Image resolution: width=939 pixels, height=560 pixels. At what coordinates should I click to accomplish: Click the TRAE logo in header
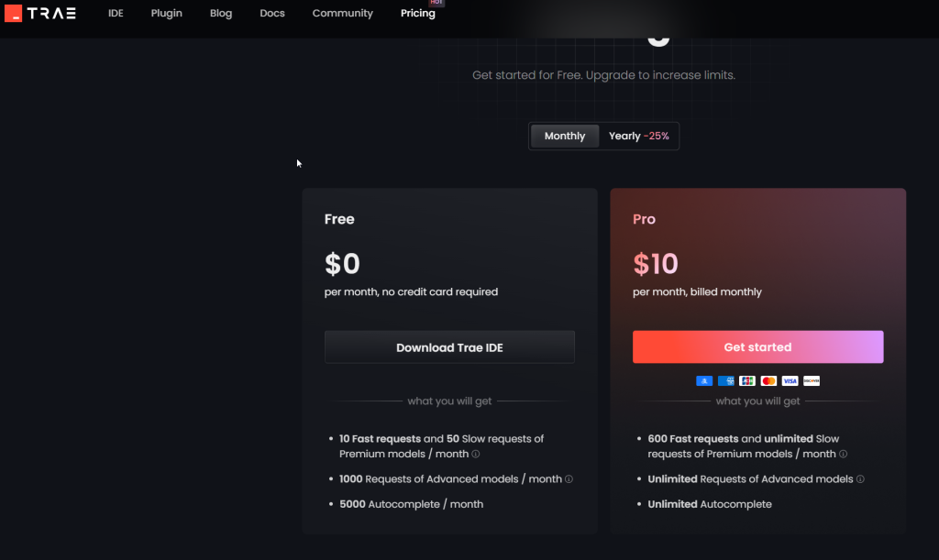[x=40, y=13]
